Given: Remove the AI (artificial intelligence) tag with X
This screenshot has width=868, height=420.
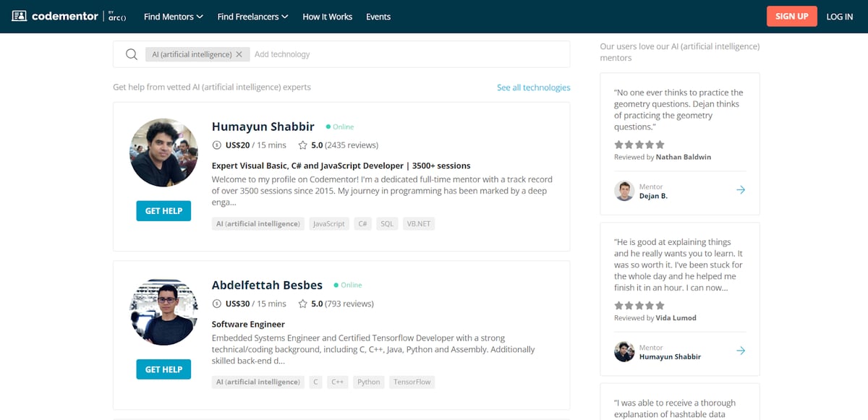Looking at the screenshot, I should (239, 54).
